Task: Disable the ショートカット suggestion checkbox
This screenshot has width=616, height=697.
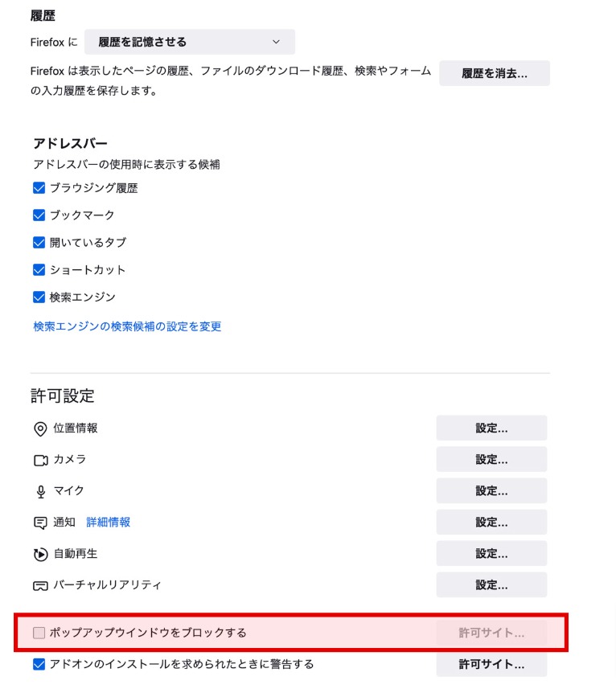Action: 39,270
